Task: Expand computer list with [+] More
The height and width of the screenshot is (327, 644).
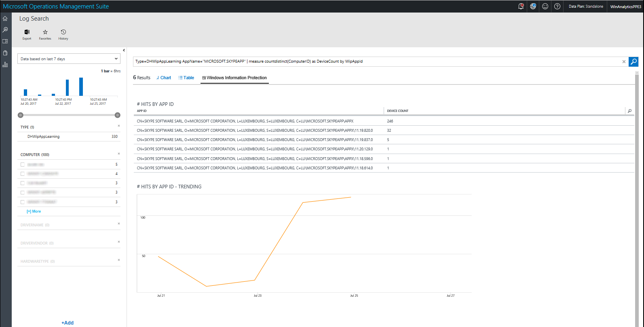Action: [34, 211]
